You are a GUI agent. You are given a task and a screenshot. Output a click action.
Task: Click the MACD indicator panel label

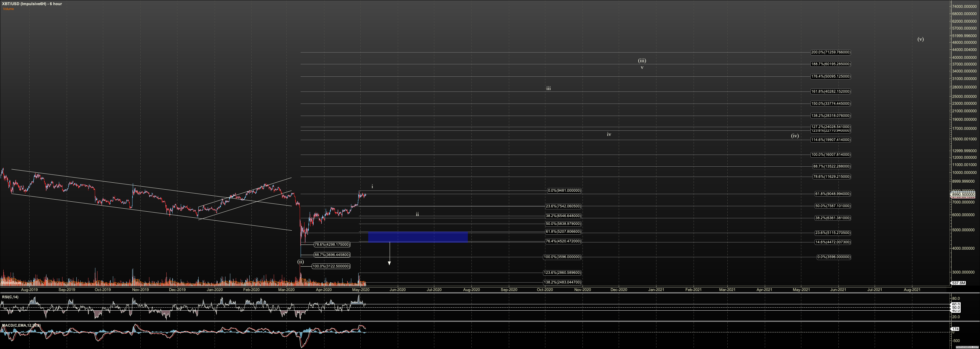pyautogui.click(x=21, y=325)
